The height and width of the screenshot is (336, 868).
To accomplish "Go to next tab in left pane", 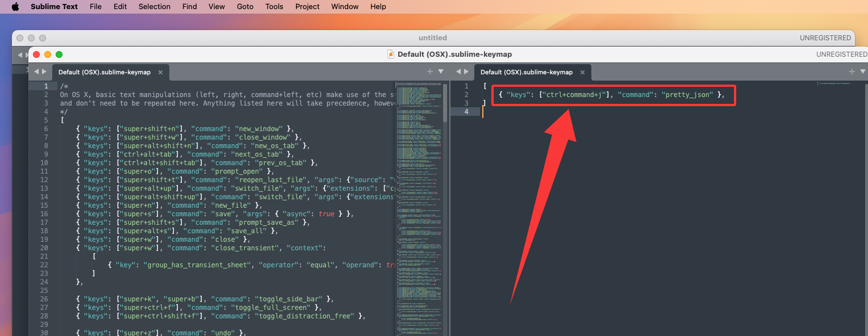I will (x=44, y=72).
